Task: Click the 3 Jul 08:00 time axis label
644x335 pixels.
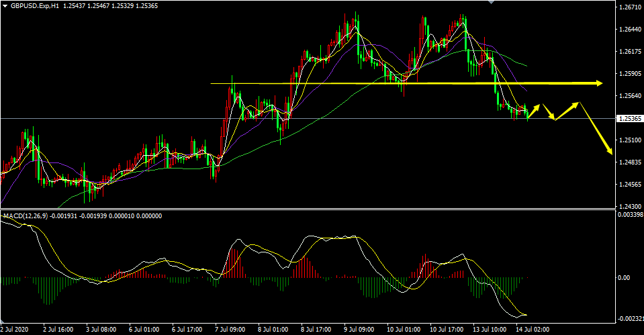Action: [x=101, y=329]
